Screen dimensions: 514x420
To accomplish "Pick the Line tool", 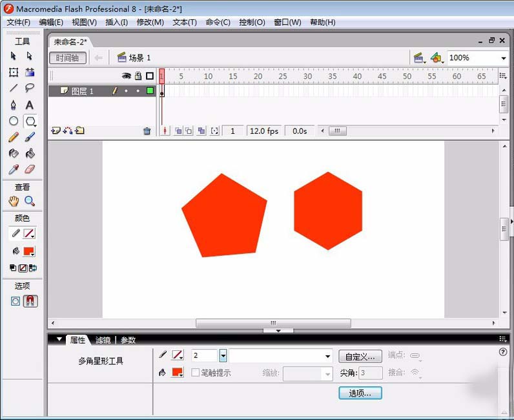I will (x=14, y=88).
